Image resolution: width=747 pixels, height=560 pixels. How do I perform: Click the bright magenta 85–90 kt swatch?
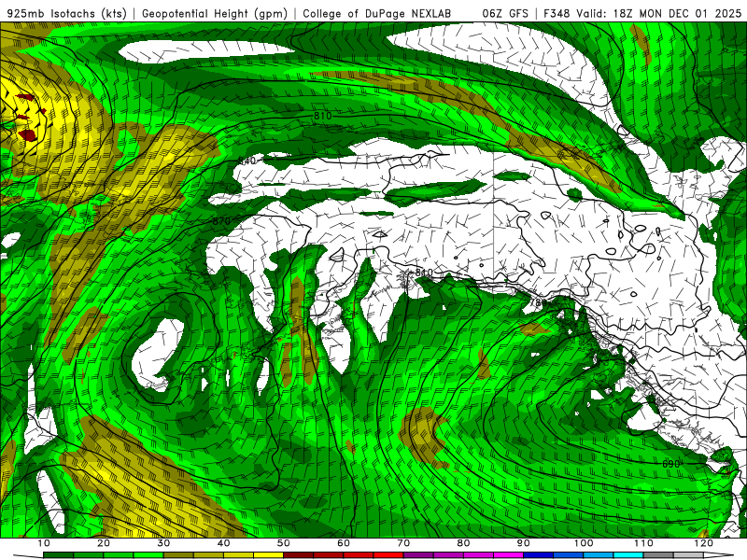pos(508,555)
